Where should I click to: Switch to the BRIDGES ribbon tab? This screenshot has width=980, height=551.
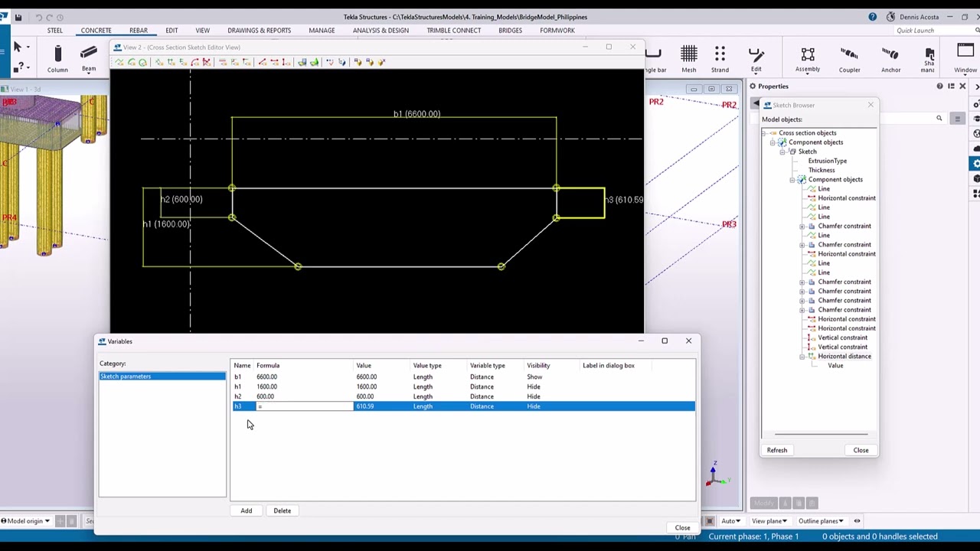pyautogui.click(x=510, y=31)
